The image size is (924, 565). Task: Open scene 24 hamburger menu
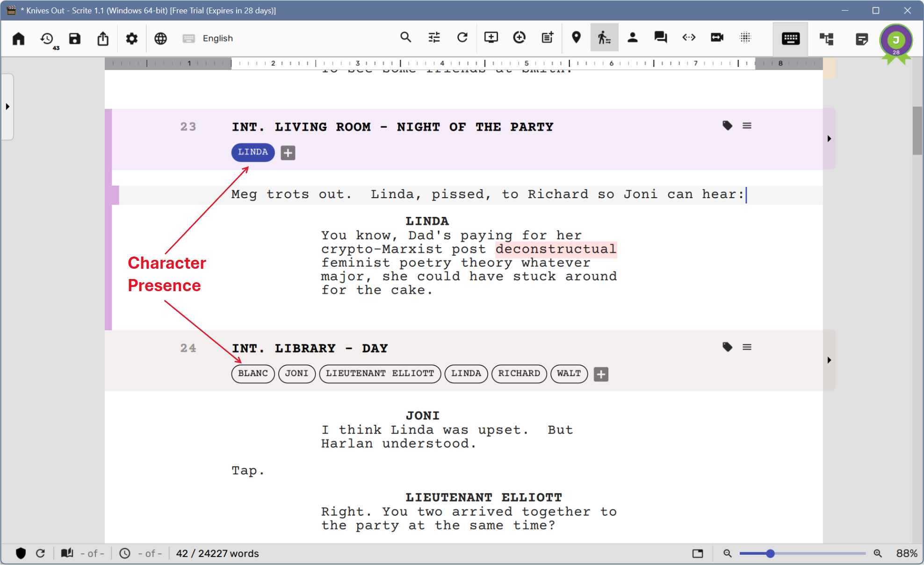(747, 347)
